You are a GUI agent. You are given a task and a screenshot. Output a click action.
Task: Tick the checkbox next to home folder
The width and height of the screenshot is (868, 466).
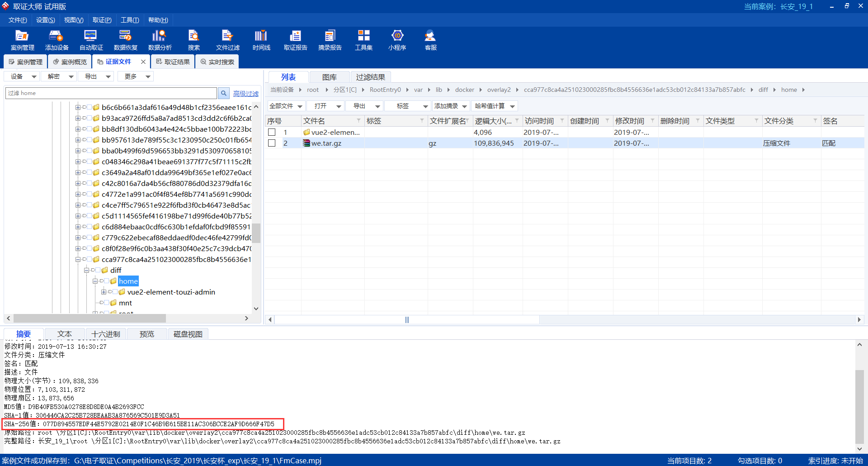coord(107,281)
